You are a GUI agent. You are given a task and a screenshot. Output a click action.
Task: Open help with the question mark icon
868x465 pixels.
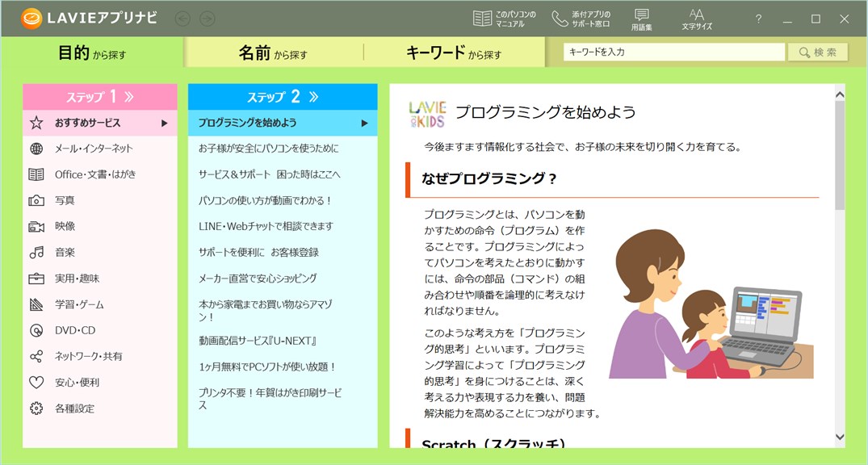pyautogui.click(x=758, y=19)
